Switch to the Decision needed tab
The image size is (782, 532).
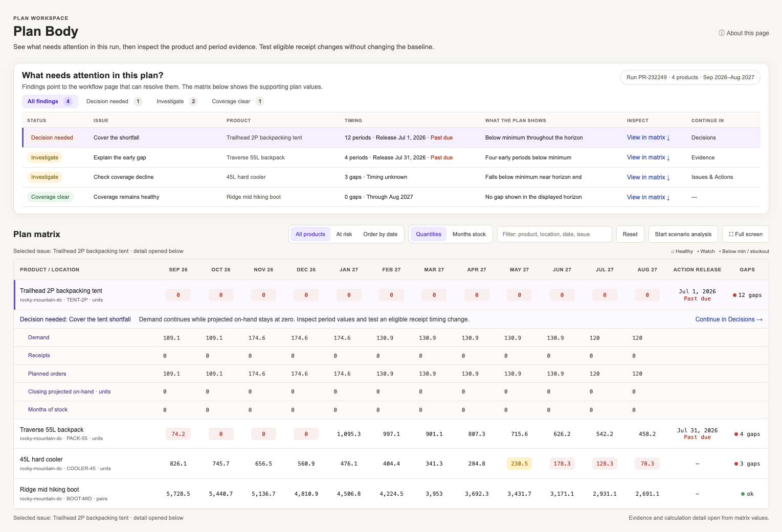pyautogui.click(x=114, y=101)
